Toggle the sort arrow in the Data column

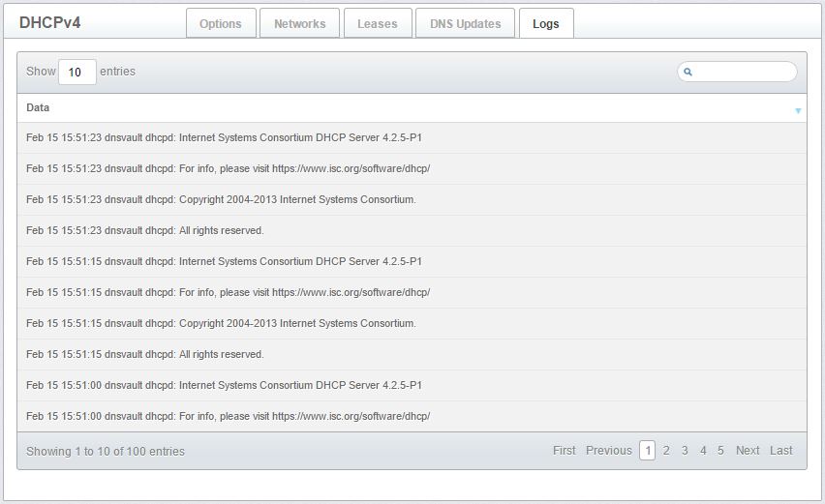pos(798,110)
